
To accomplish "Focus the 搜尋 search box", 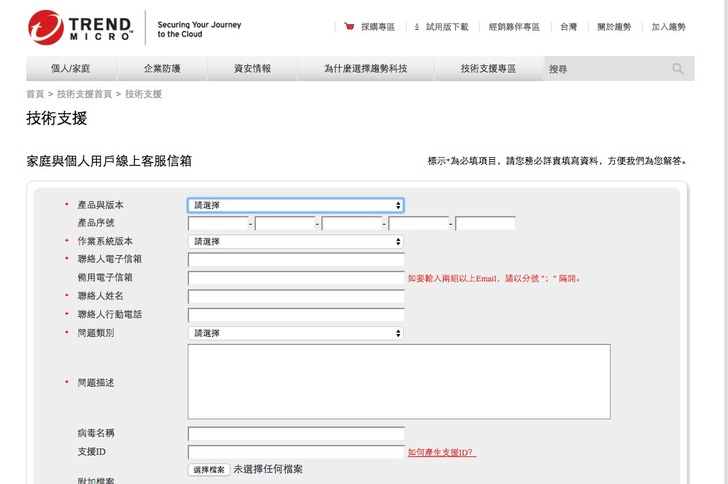I will 603,69.
